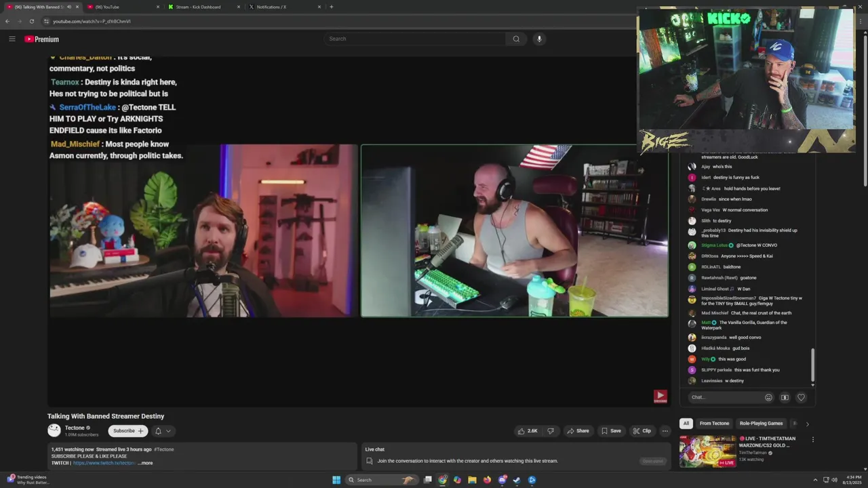Viewport: 868px width, 488px height.
Task: Open volume control in system tray
Action: (x=834, y=480)
